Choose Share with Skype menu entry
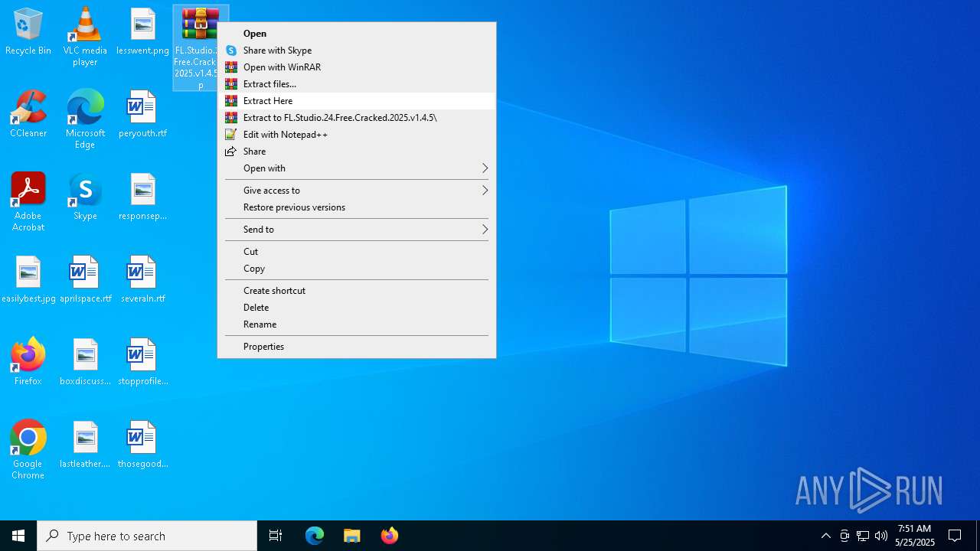This screenshot has width=980, height=551. coord(357,51)
